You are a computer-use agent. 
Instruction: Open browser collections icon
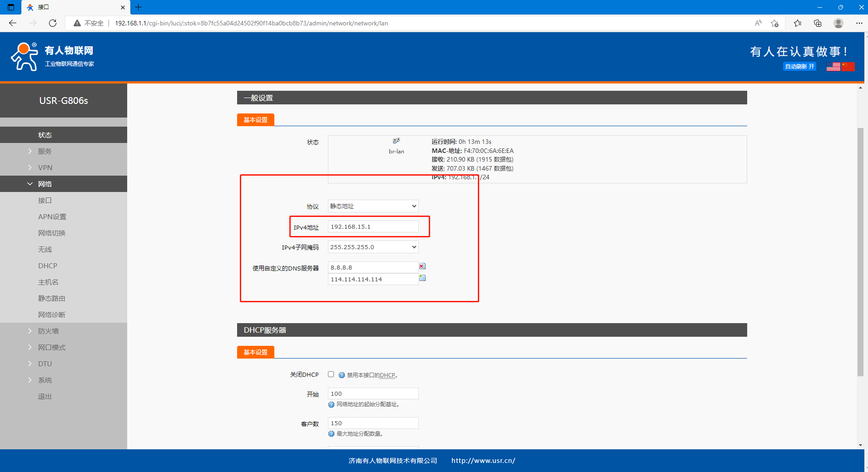pyautogui.click(x=818, y=23)
